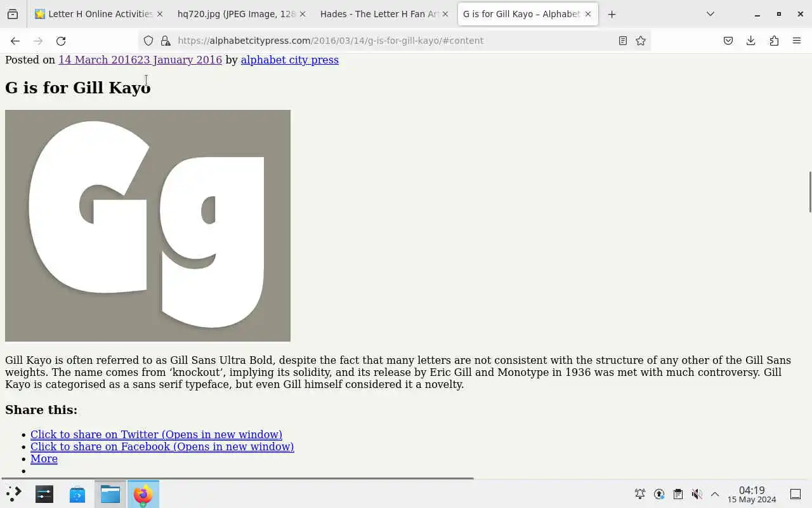Open the Firefox application menu
The height and width of the screenshot is (508, 812).
pyautogui.click(x=797, y=41)
